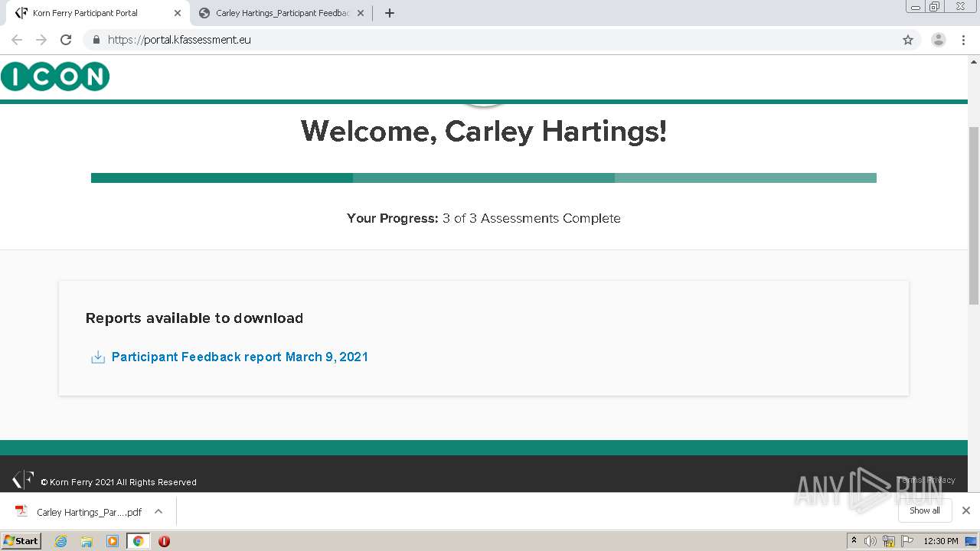Open Chrome profile avatar menu
980x551 pixels.
pyautogui.click(x=939, y=40)
